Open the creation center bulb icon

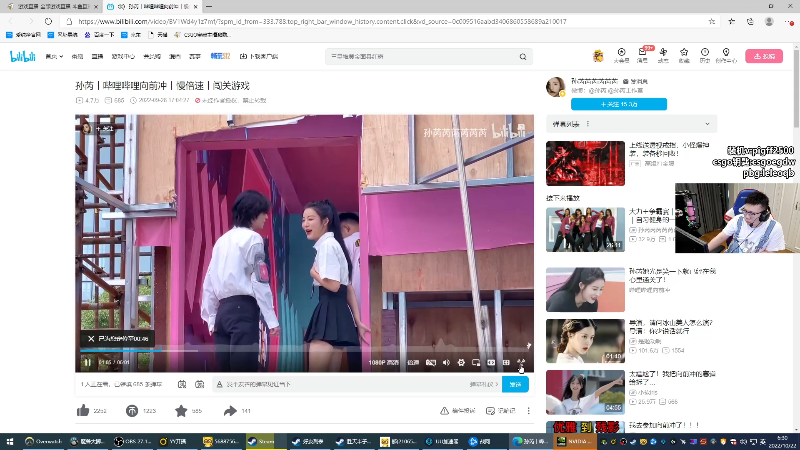[x=726, y=55]
